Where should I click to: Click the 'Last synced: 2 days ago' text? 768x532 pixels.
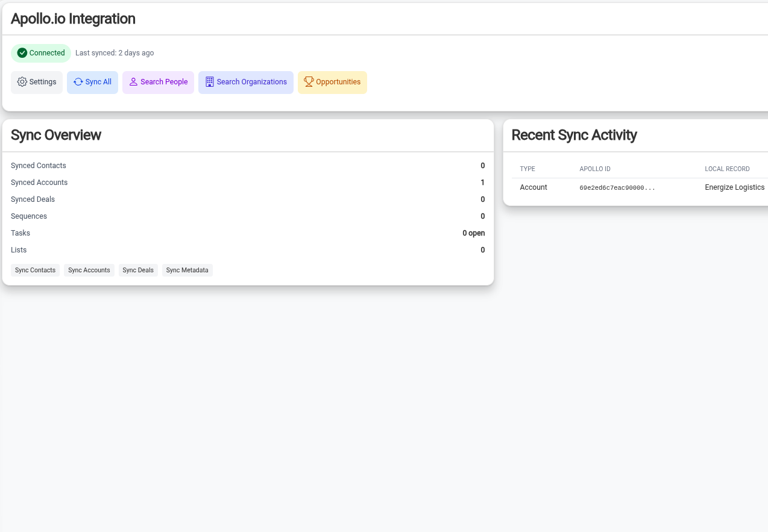(115, 53)
